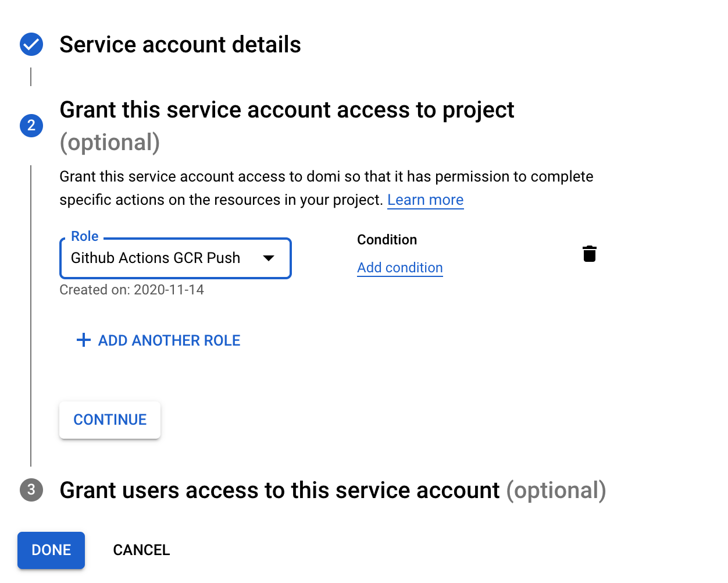Delete the Github Actions GCR Push role
This screenshot has height=583, width=728.
pos(590,254)
